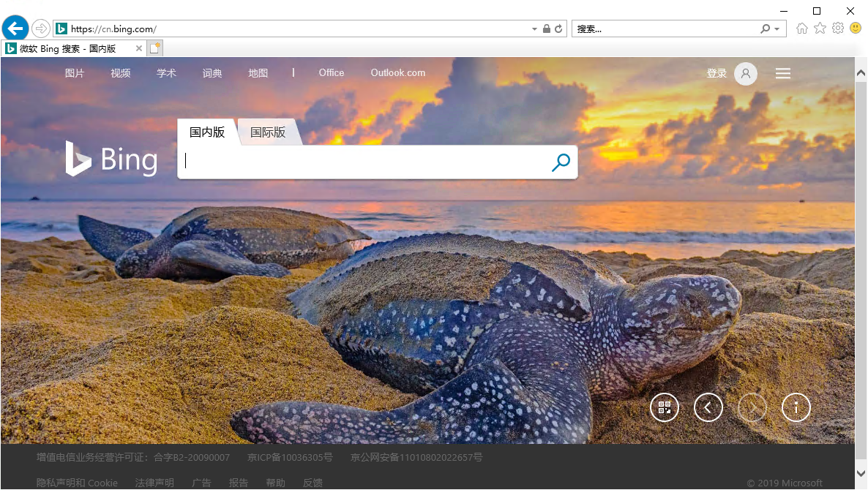Open the tools gear icon

838,29
